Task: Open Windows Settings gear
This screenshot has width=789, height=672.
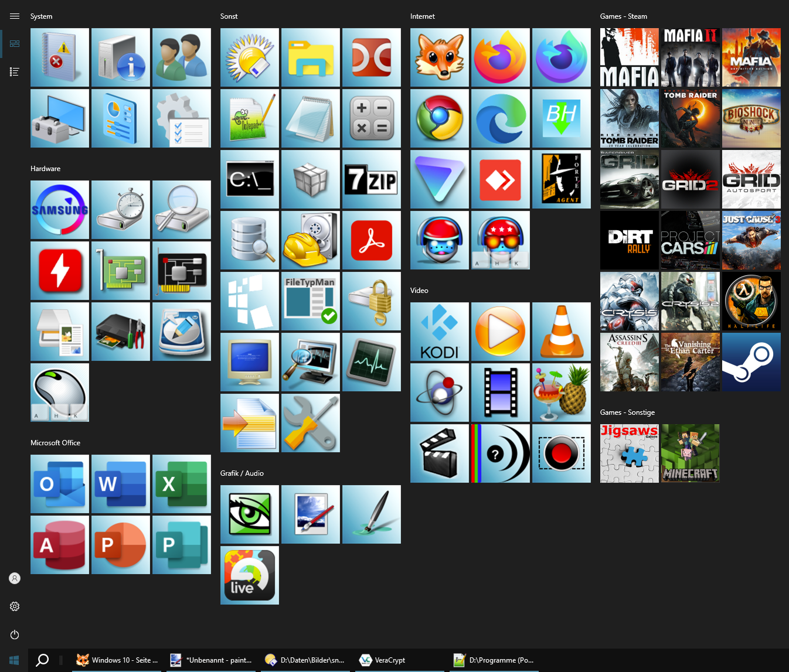Action: pos(15,606)
